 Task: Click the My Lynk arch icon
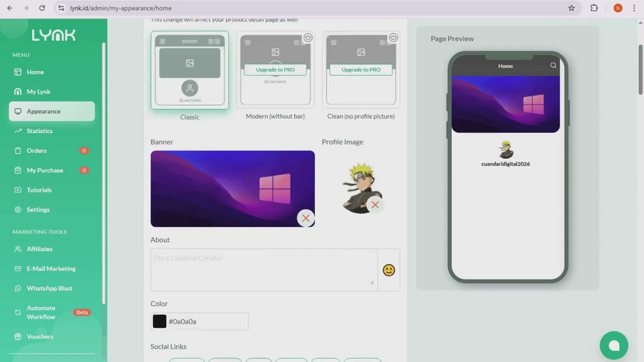18,92
